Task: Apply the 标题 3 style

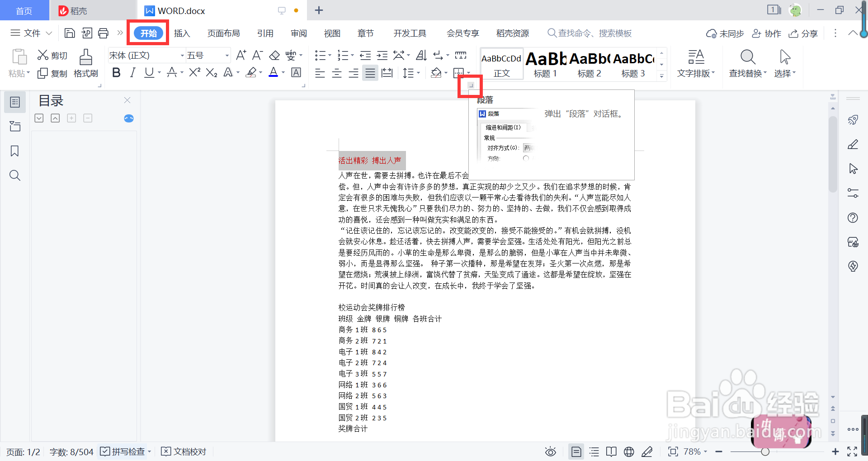Action: pos(633,64)
